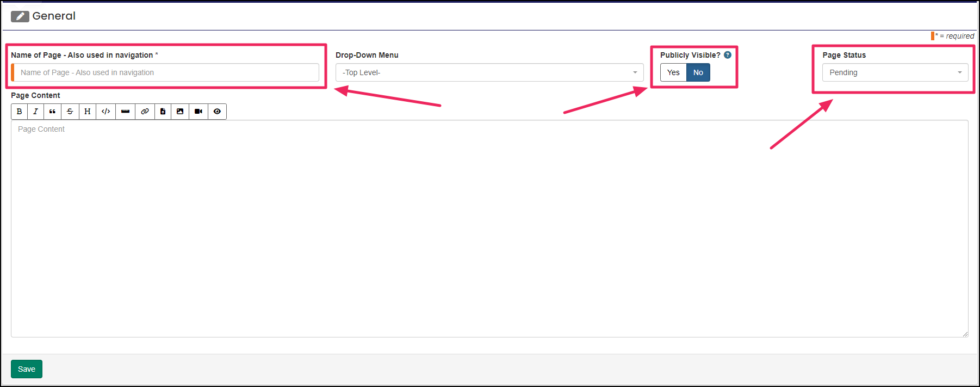Save the page with the Save button
The width and height of the screenshot is (980, 387).
click(x=27, y=369)
